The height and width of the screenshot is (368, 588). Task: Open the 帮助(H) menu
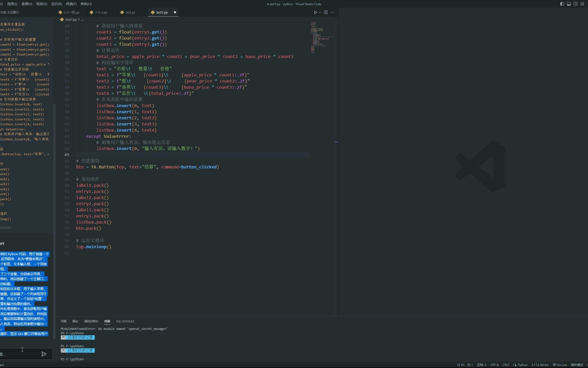point(86,4)
